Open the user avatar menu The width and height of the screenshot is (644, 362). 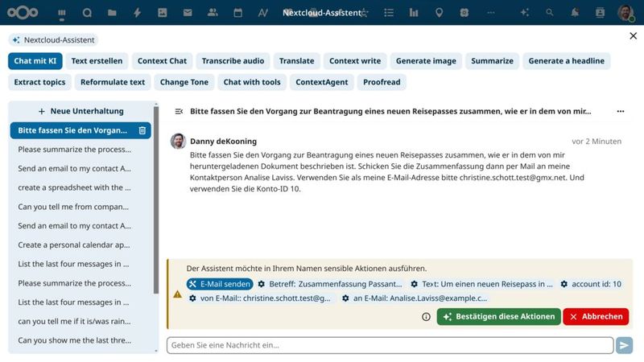tap(625, 13)
